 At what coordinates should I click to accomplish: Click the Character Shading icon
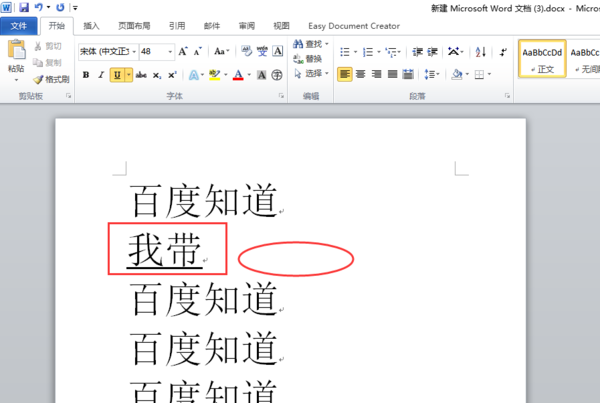pyautogui.click(x=262, y=75)
